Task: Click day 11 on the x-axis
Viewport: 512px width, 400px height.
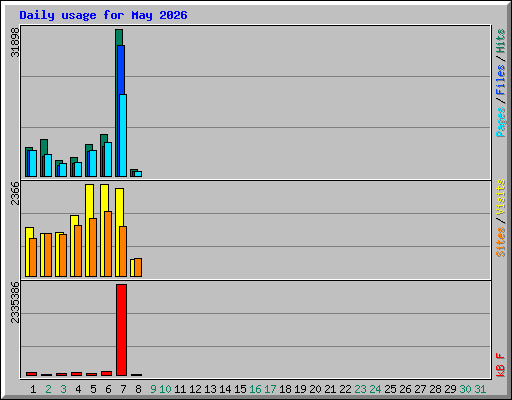Action: 180,389
